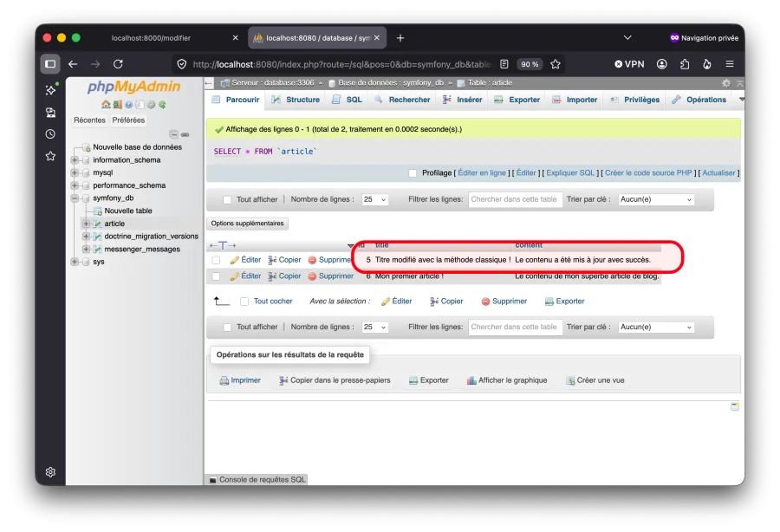
Task: Open the MySQL documentation page icon
Action: coord(140,105)
